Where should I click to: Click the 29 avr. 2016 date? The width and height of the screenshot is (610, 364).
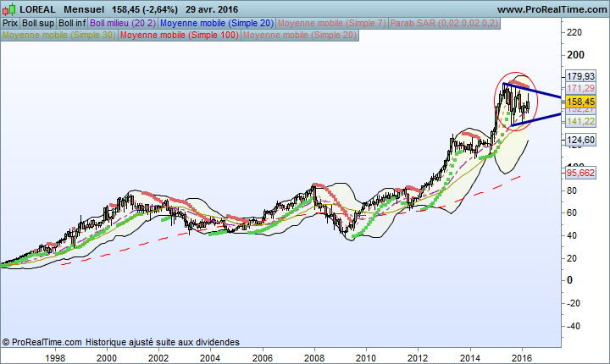tap(212, 9)
